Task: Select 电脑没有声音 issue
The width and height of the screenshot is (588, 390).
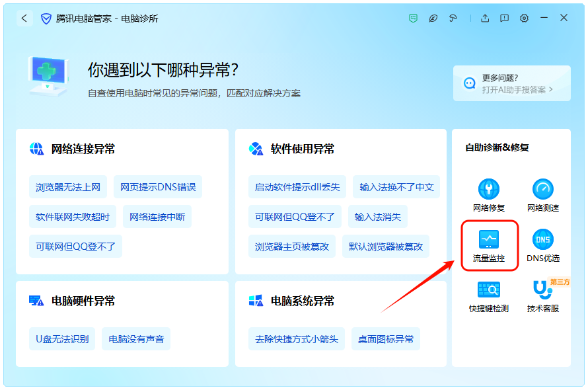Action: click(136, 339)
